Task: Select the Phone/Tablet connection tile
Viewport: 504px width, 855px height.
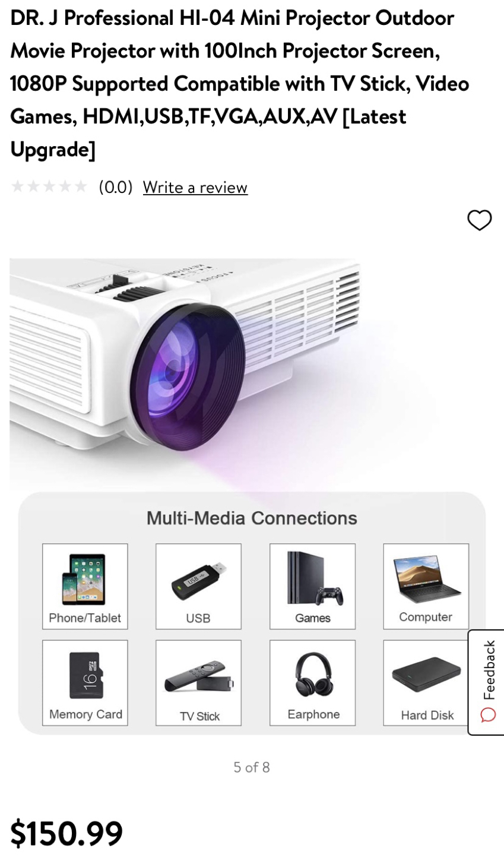Action: (85, 587)
